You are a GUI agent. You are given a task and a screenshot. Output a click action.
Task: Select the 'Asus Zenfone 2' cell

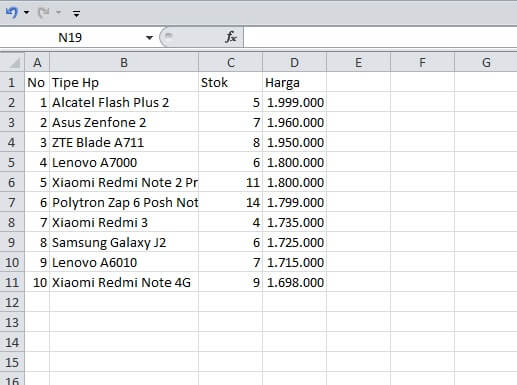[124, 122]
